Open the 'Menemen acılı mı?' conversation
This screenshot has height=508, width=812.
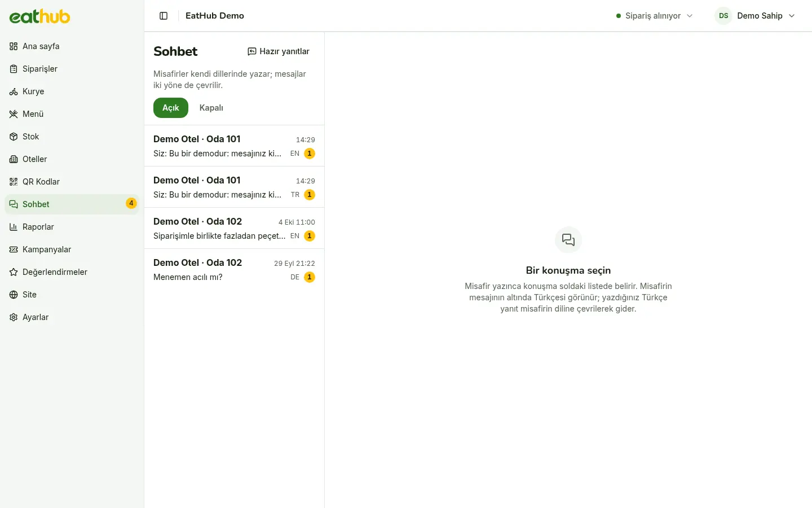pos(234,269)
